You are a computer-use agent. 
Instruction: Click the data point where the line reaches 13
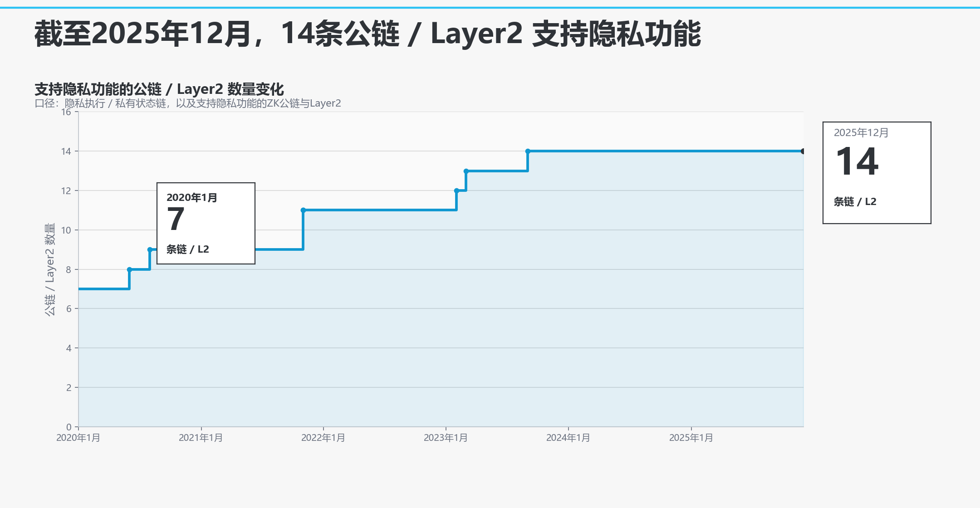tap(466, 171)
